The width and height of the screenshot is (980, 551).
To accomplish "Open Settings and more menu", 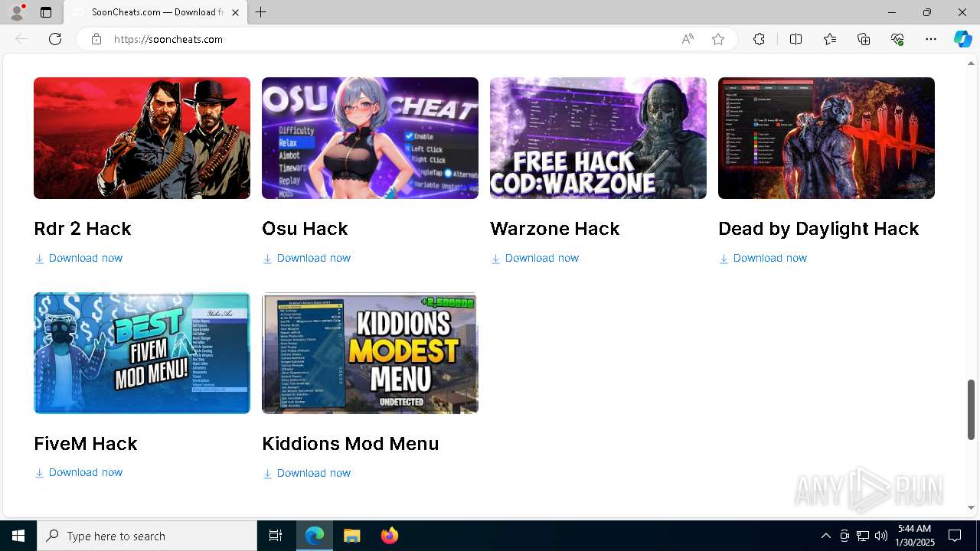I will click(931, 39).
